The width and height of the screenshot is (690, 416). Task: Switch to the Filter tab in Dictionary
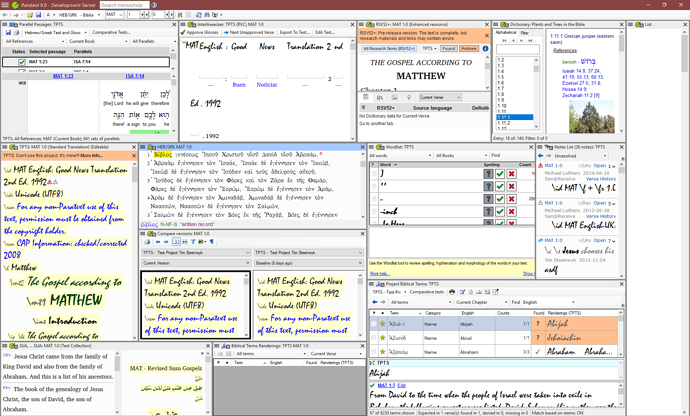525,33
